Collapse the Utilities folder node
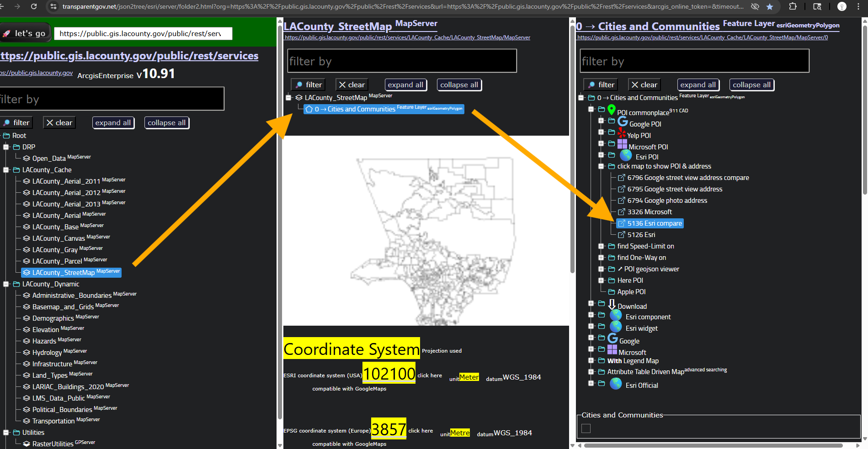868x449 pixels. point(6,433)
